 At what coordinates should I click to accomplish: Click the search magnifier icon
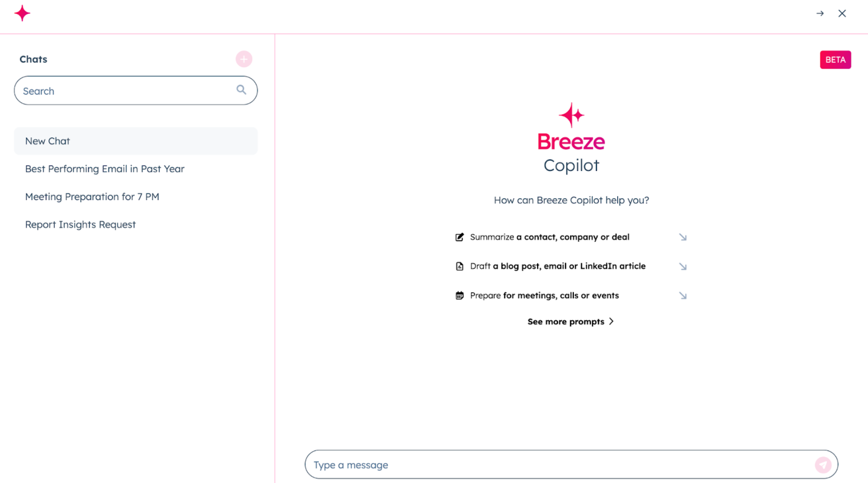coord(241,90)
